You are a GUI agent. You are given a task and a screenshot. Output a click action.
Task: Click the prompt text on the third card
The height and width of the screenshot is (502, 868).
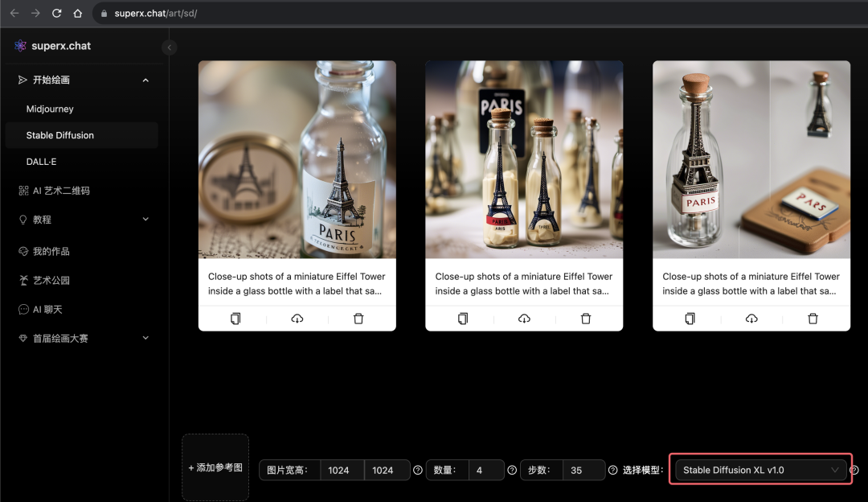tap(751, 284)
